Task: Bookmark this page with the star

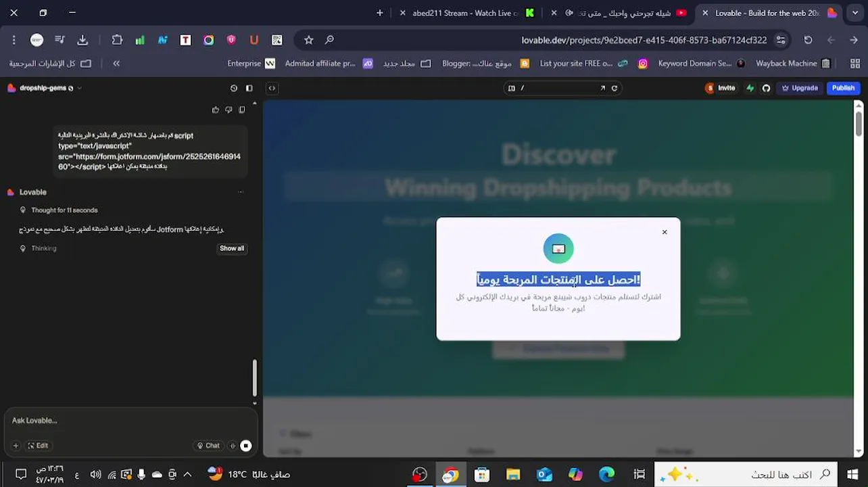Action: click(x=309, y=40)
